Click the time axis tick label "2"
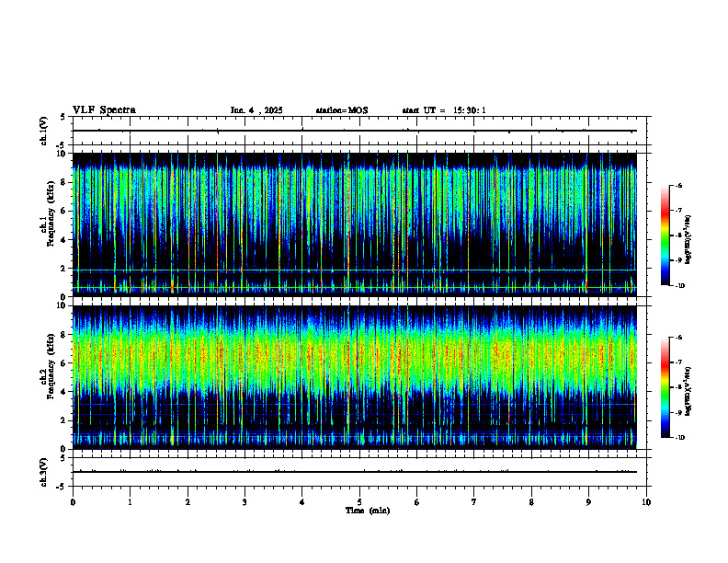 (x=188, y=502)
